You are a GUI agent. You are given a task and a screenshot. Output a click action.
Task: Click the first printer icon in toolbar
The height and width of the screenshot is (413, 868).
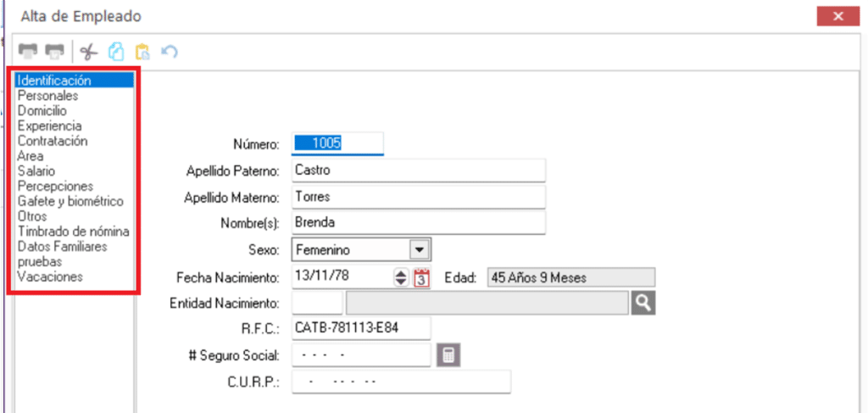point(28,52)
